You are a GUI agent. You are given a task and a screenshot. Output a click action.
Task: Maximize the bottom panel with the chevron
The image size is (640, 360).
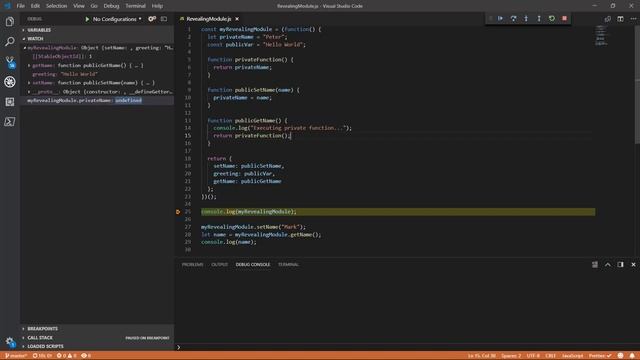point(608,264)
